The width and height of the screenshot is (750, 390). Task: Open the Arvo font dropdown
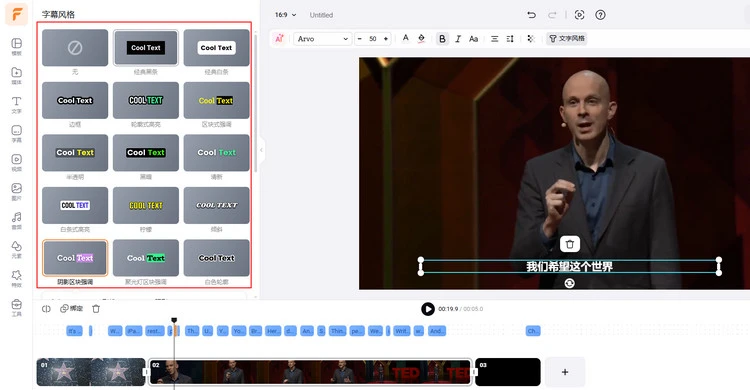tap(322, 39)
